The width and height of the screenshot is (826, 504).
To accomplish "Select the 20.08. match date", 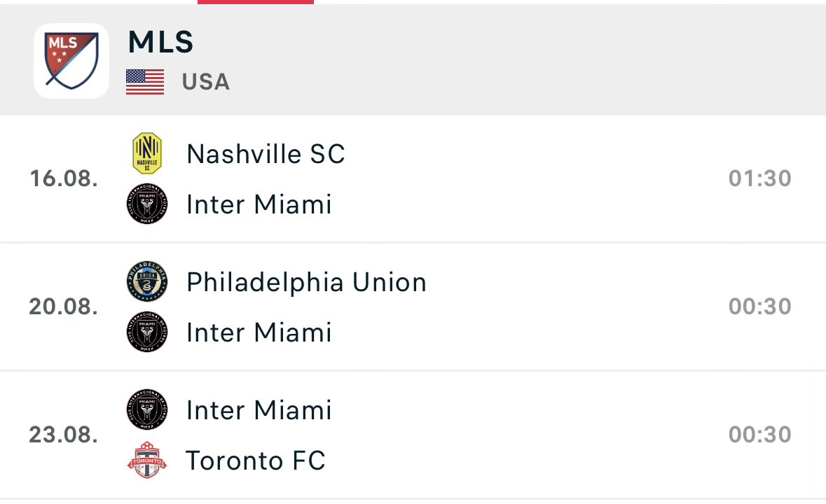I will [64, 307].
